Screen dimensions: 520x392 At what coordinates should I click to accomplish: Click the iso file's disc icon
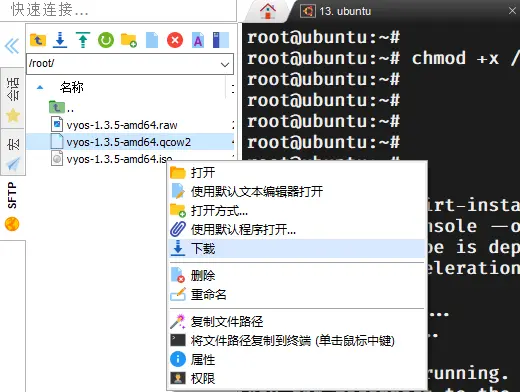(x=57, y=159)
